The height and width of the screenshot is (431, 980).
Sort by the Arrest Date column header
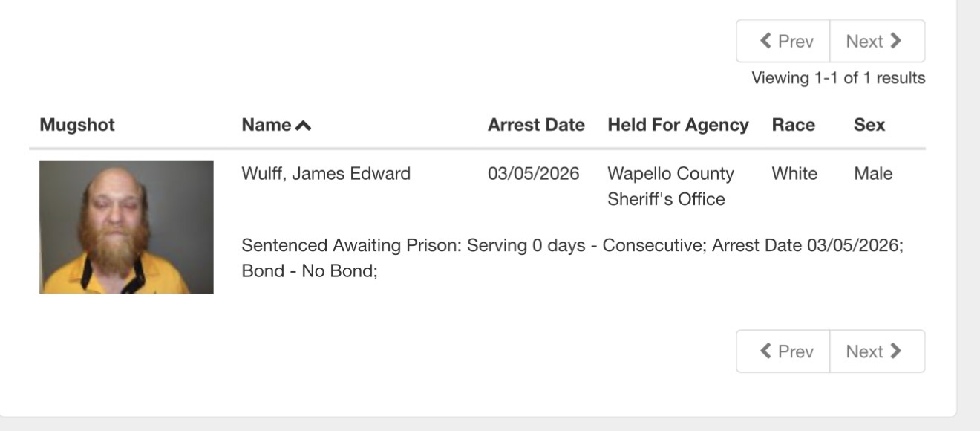point(535,125)
